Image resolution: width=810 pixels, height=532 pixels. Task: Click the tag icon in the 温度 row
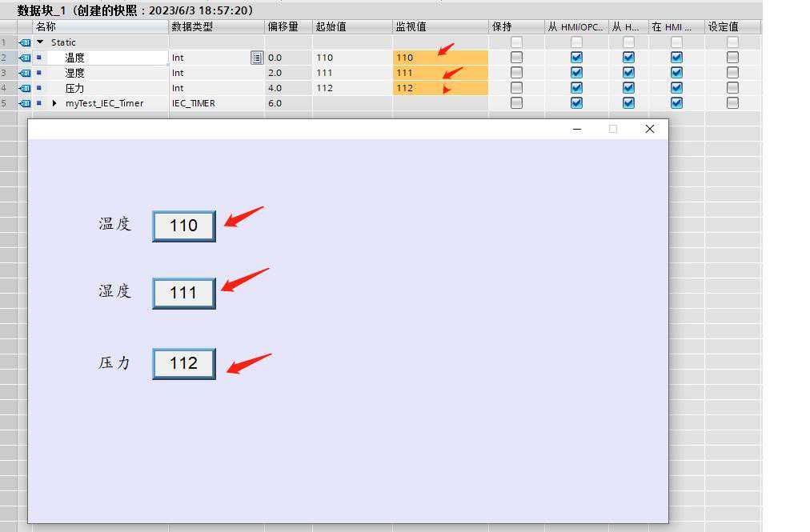(x=25, y=58)
